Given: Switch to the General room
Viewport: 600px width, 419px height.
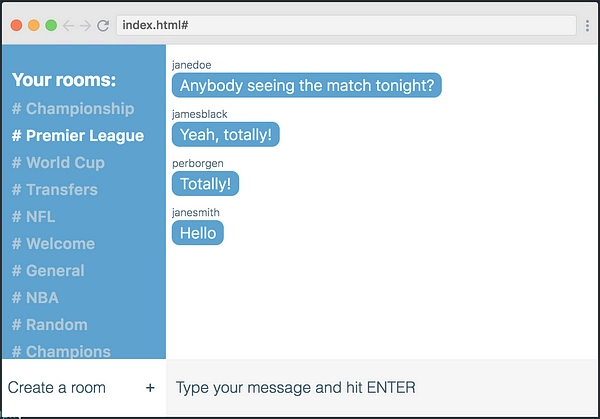Looking at the screenshot, I should (x=48, y=271).
